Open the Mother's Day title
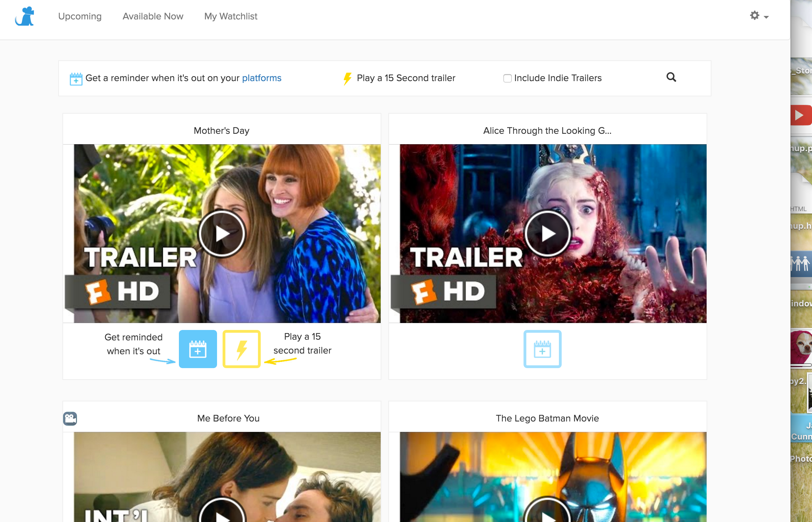 pos(222,131)
